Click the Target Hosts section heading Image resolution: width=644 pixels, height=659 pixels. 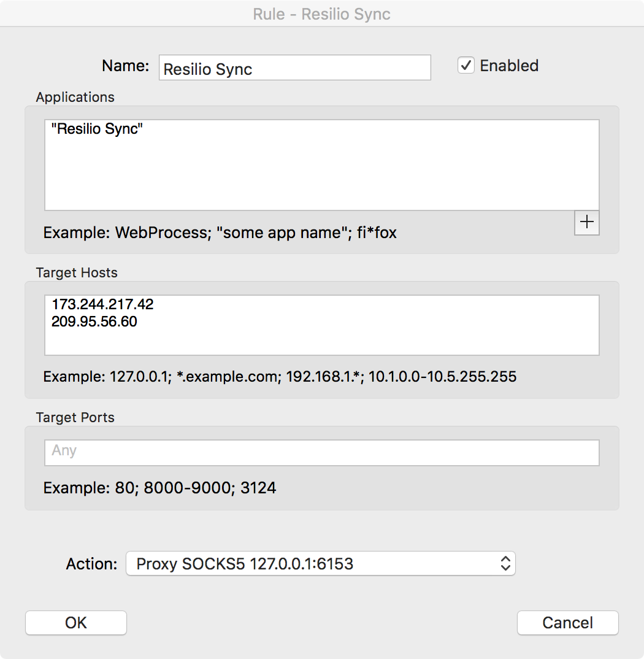pos(77,273)
